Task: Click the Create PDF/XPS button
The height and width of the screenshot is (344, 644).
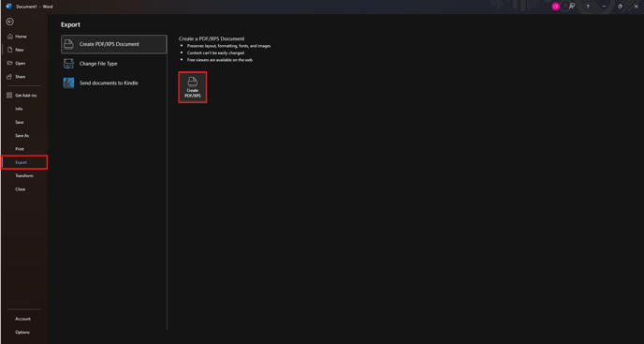Action: pos(193,87)
